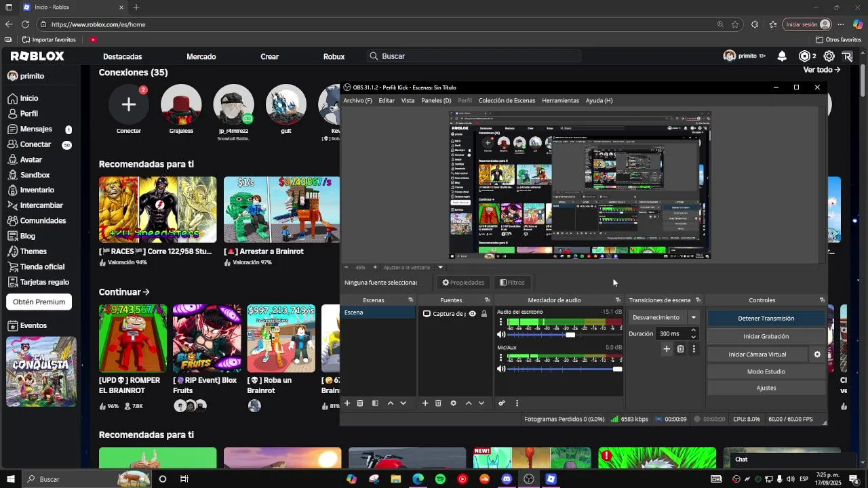Undock the Mezclador de audio panel
Screen dimensions: 868x488
coord(618,300)
